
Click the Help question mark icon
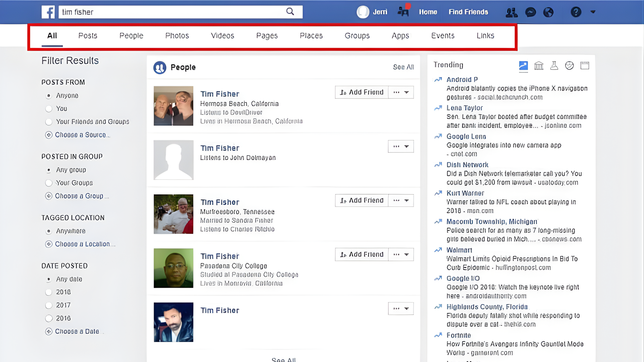coord(576,12)
